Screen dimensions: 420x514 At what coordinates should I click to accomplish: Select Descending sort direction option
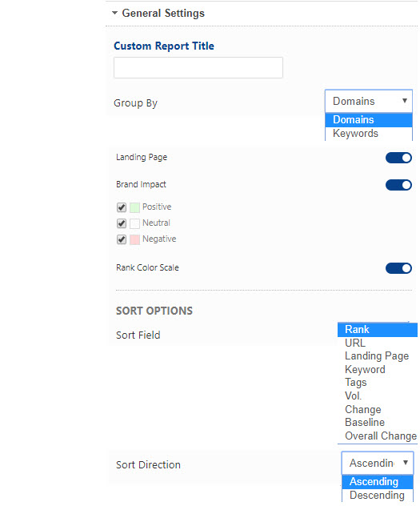(x=378, y=495)
